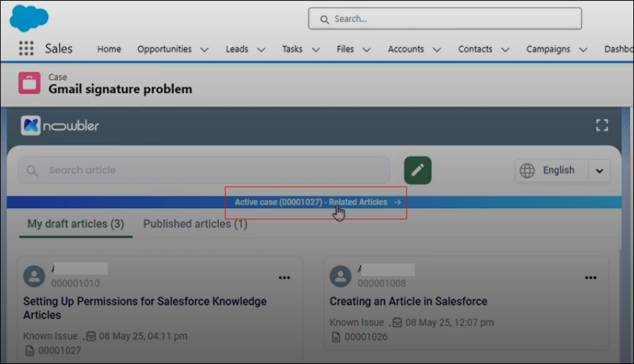Open the Opportunities tab

(x=164, y=49)
